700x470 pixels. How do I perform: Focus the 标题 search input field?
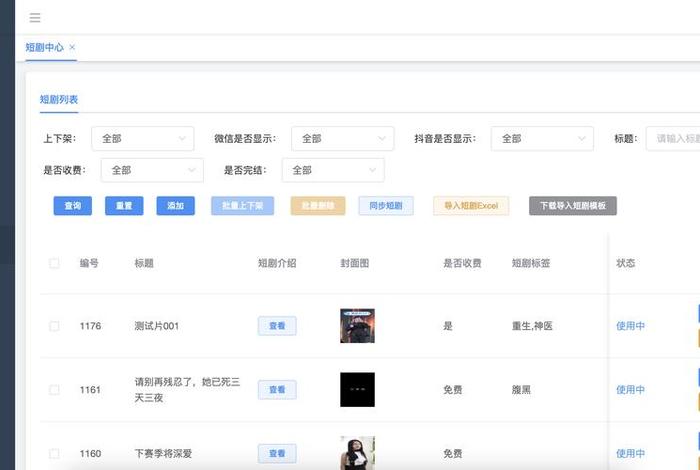coord(673,138)
